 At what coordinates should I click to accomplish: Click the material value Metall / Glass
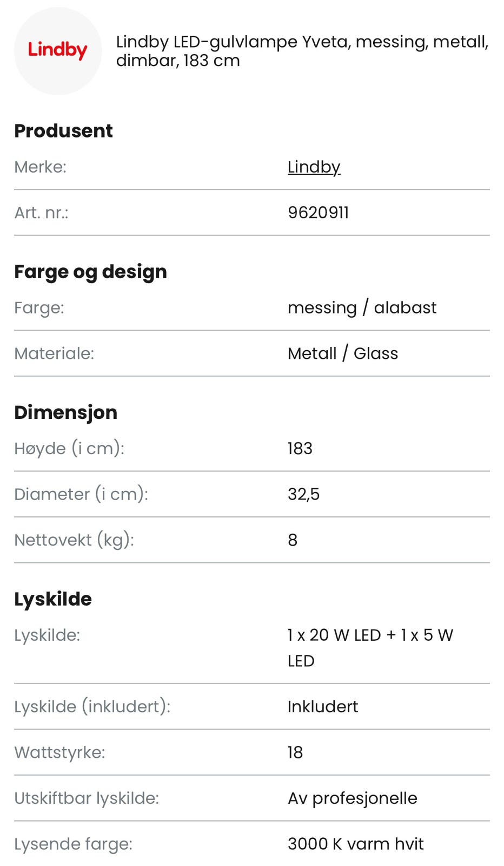[342, 353]
